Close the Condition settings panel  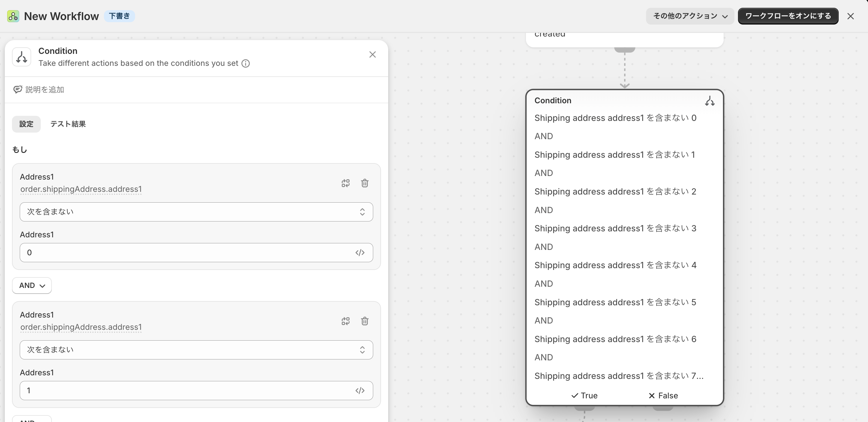click(x=372, y=54)
